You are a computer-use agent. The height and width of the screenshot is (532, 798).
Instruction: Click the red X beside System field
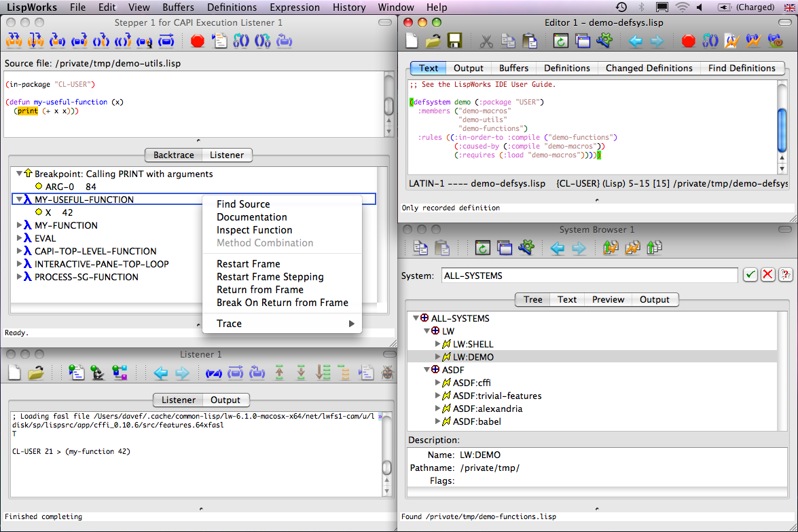[x=768, y=275]
